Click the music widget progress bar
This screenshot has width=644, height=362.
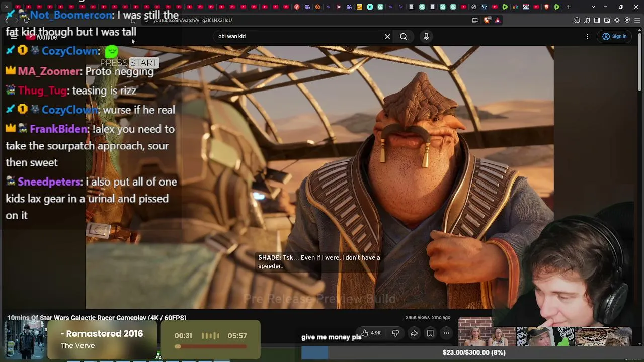click(x=211, y=346)
